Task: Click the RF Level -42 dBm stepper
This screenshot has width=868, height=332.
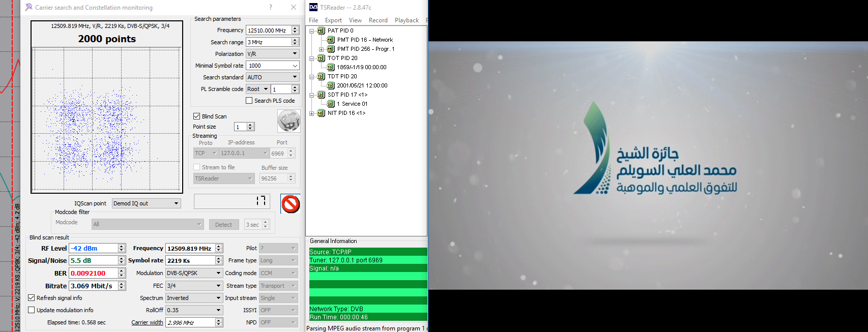Action: [122, 248]
